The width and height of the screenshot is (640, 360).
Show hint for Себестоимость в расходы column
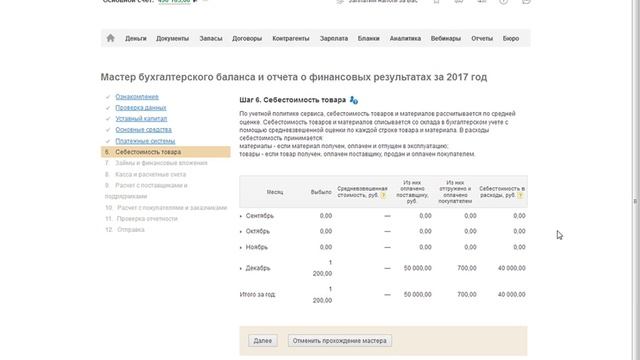click(520, 196)
